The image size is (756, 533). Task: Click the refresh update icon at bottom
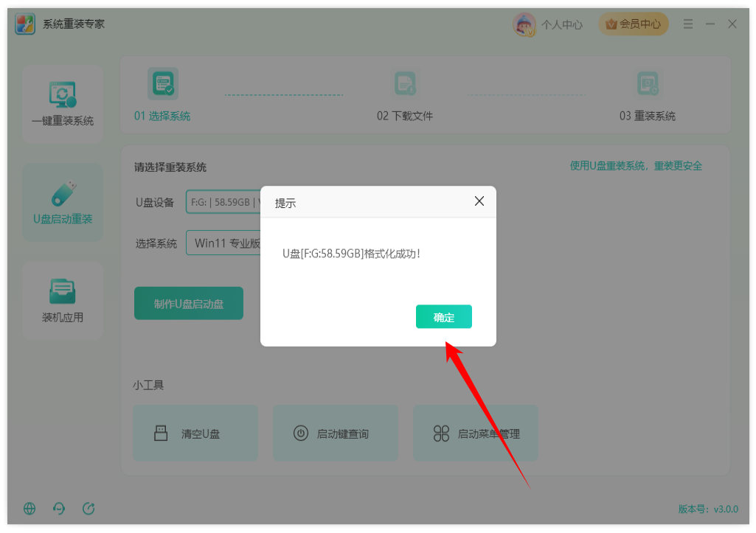pos(89,509)
